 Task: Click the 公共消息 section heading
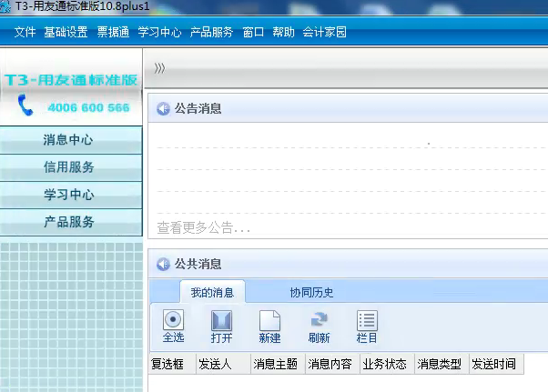pyautogui.click(x=198, y=264)
